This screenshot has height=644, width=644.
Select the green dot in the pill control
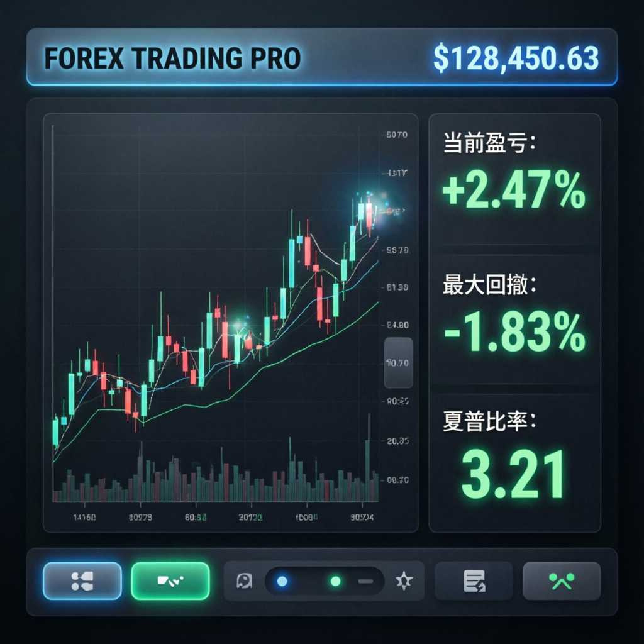(336, 581)
